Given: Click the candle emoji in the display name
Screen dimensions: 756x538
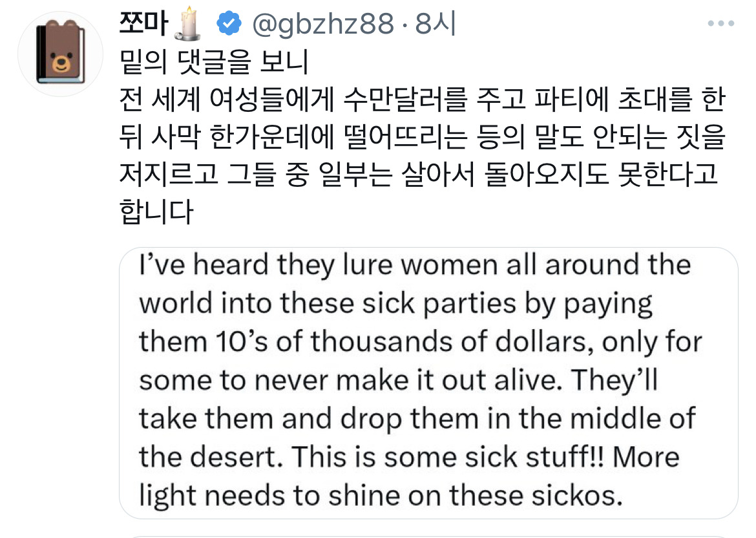Looking at the screenshot, I should pos(187,22).
